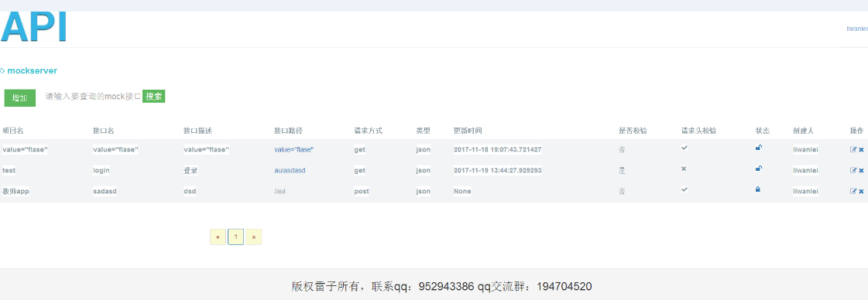Image resolution: width=868 pixels, height=300 pixels.
Task: Click header-check checkmark in 2017-11-18 row
Action: [x=684, y=148]
